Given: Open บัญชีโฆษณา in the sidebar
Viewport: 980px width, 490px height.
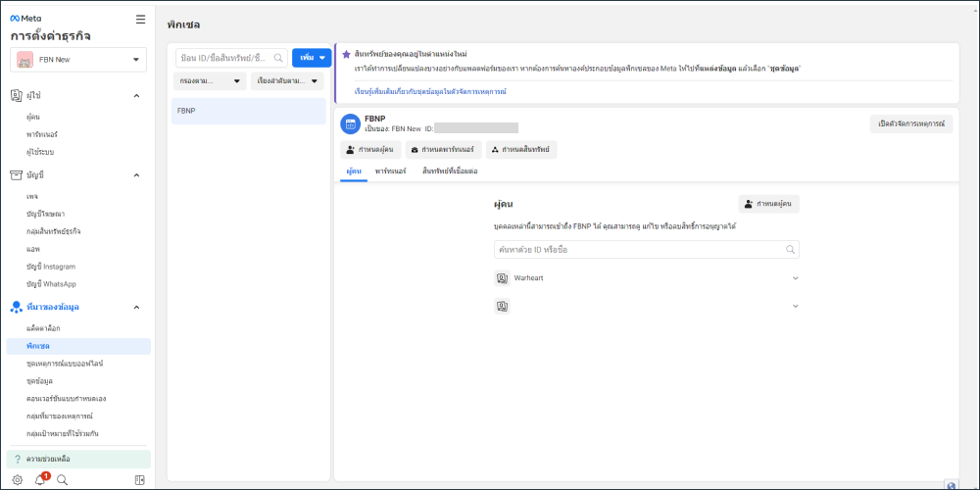Looking at the screenshot, I should (x=46, y=214).
